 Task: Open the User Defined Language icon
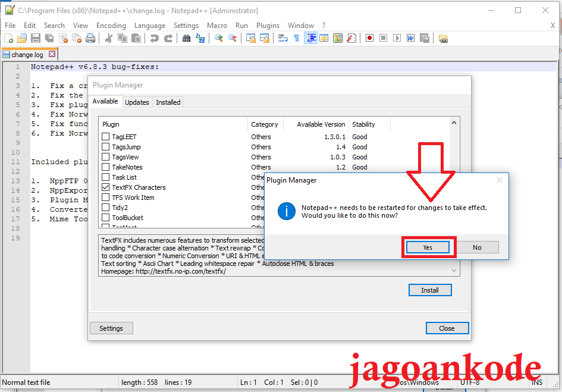pyautogui.click(x=324, y=38)
